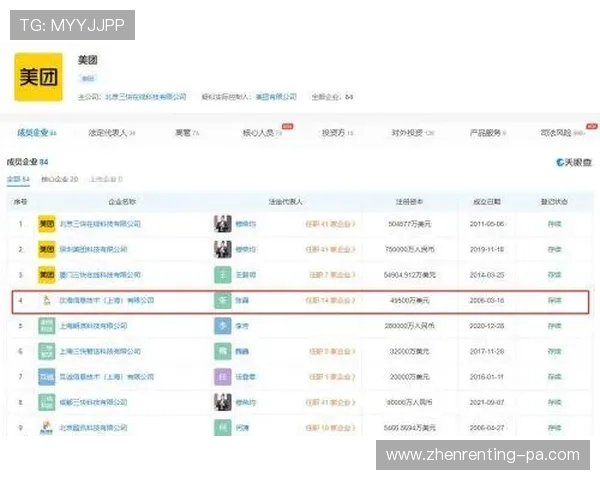Click the green representative avatar in row 4
Image resolution: width=600 pixels, height=480 pixels.
[223, 300]
